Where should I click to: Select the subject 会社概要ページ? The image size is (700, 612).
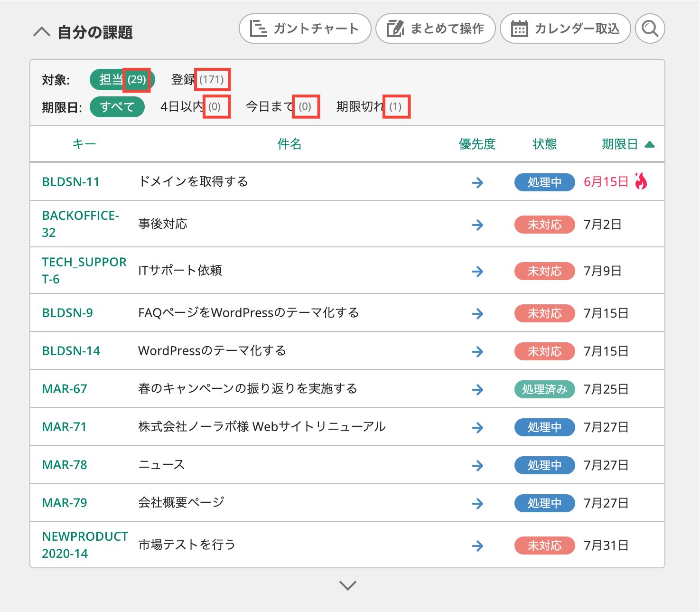[181, 502]
